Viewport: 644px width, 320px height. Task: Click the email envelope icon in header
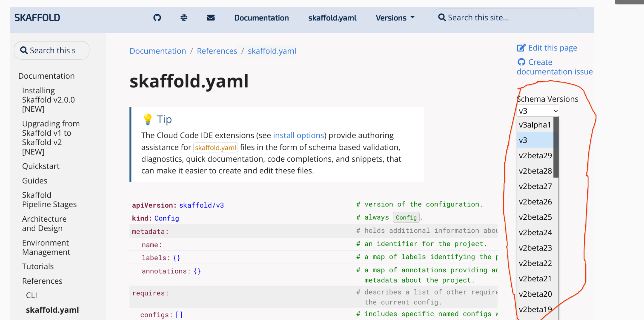point(210,18)
